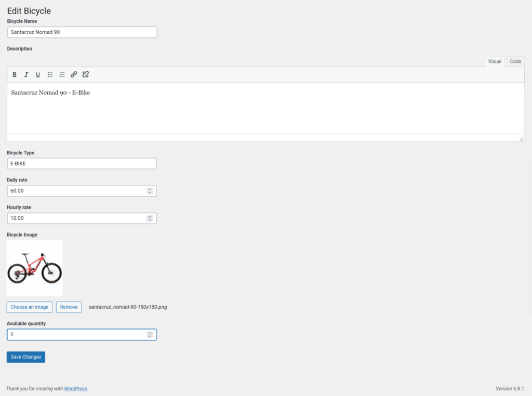
Task: Click the santacruz_nomad-90-150x150.png file name
Action: pos(128,307)
